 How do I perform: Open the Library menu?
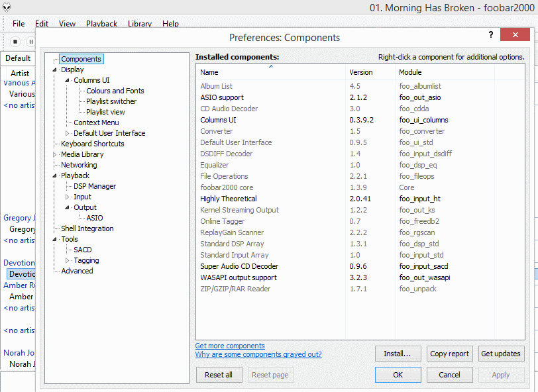(x=140, y=24)
